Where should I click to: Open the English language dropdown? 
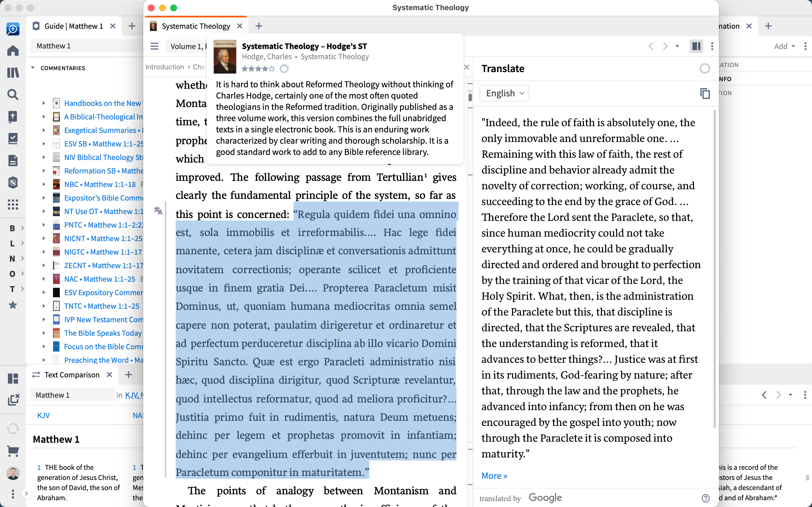click(x=504, y=93)
